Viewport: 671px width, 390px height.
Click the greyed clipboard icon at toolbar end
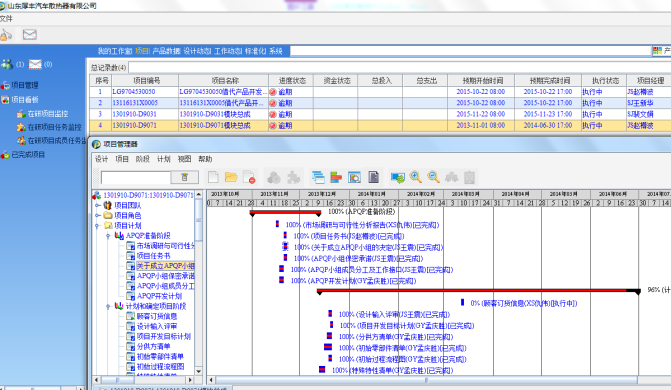469,177
